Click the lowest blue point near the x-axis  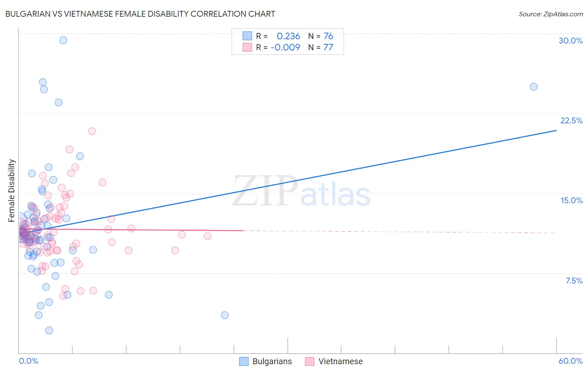tap(49, 330)
